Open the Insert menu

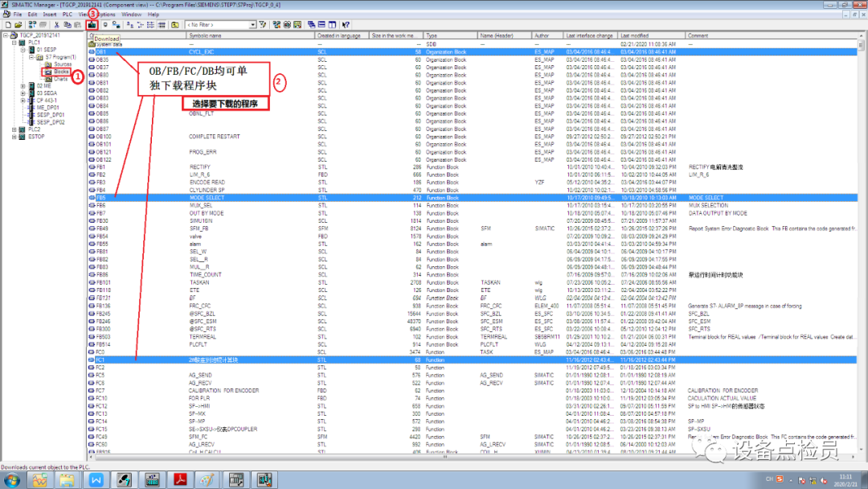[x=49, y=14]
